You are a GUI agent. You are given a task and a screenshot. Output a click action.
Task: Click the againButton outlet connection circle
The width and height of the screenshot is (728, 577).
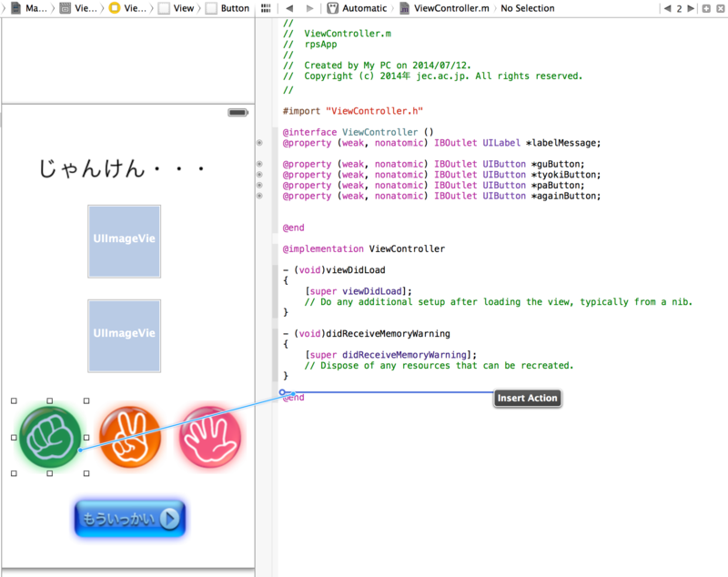click(259, 196)
